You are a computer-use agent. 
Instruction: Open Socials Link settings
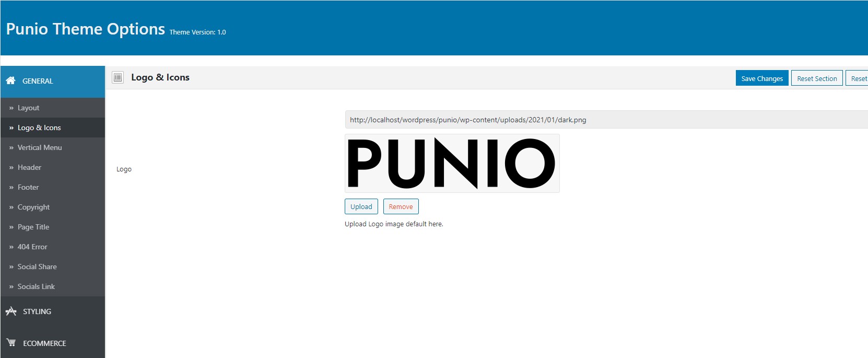coord(53,286)
